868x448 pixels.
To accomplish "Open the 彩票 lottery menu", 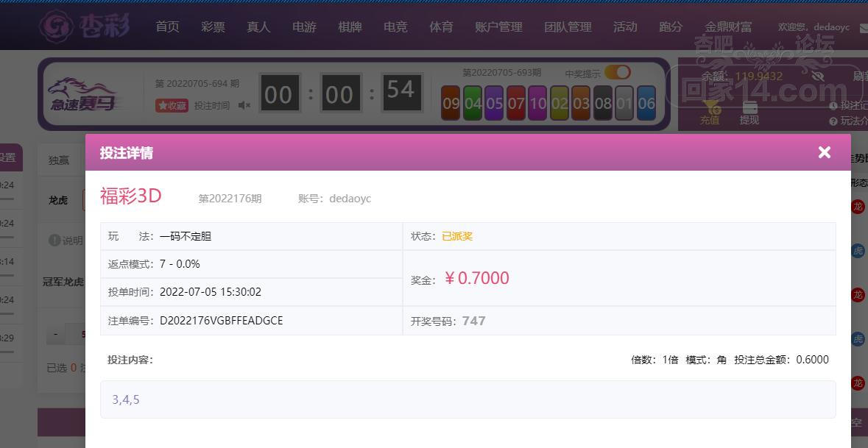I will point(213,26).
